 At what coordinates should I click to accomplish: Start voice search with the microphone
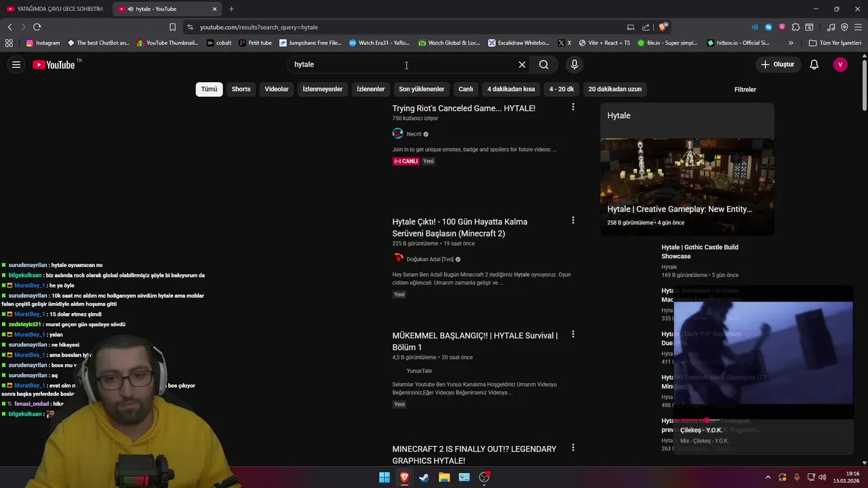[x=574, y=64]
